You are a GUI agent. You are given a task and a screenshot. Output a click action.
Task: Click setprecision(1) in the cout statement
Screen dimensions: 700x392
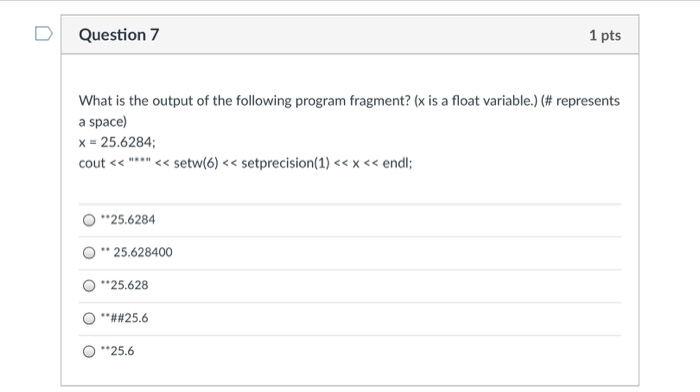285,163
